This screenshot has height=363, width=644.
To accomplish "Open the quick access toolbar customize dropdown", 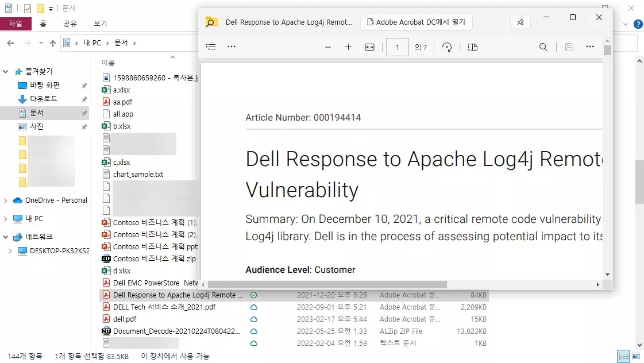I will pyautogui.click(x=51, y=9).
